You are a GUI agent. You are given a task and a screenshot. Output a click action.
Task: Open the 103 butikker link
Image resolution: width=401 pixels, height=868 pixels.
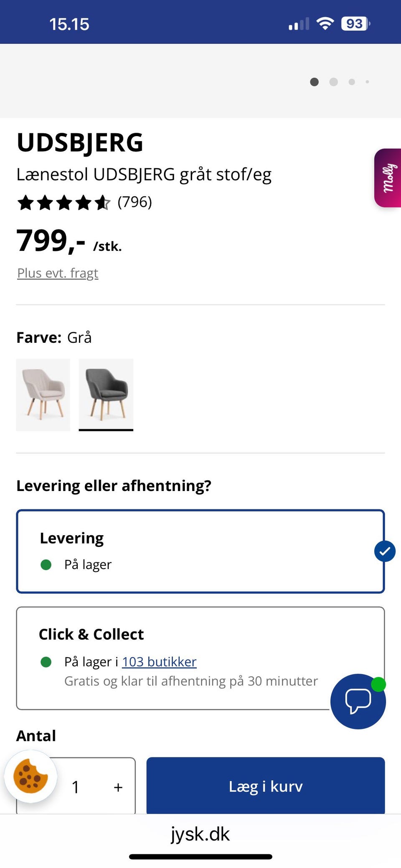coord(159,662)
